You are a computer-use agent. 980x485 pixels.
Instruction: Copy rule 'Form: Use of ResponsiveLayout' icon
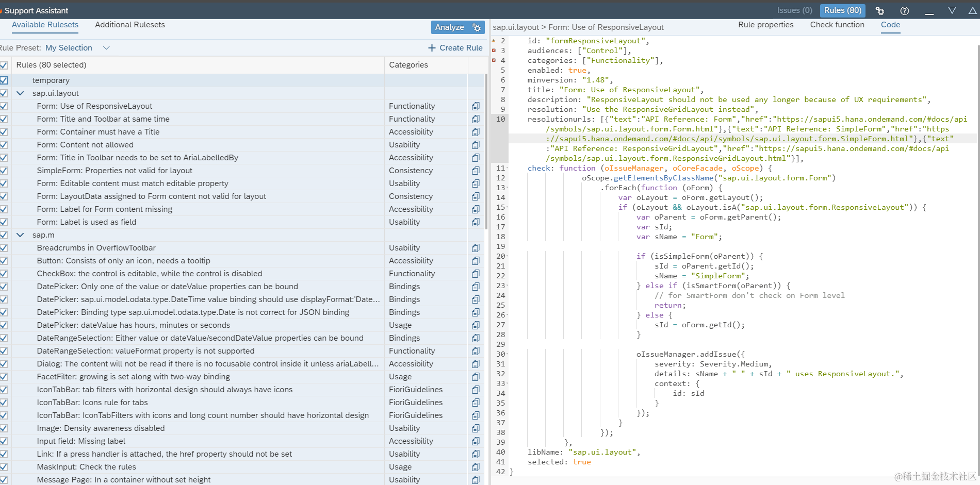coord(476,106)
